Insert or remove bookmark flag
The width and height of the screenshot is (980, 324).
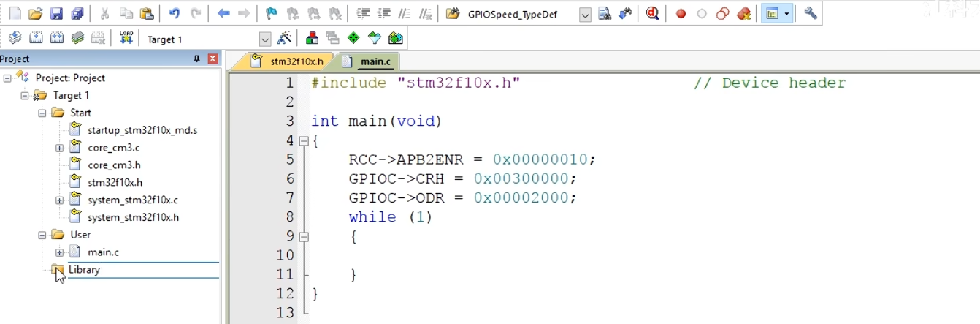(271, 13)
